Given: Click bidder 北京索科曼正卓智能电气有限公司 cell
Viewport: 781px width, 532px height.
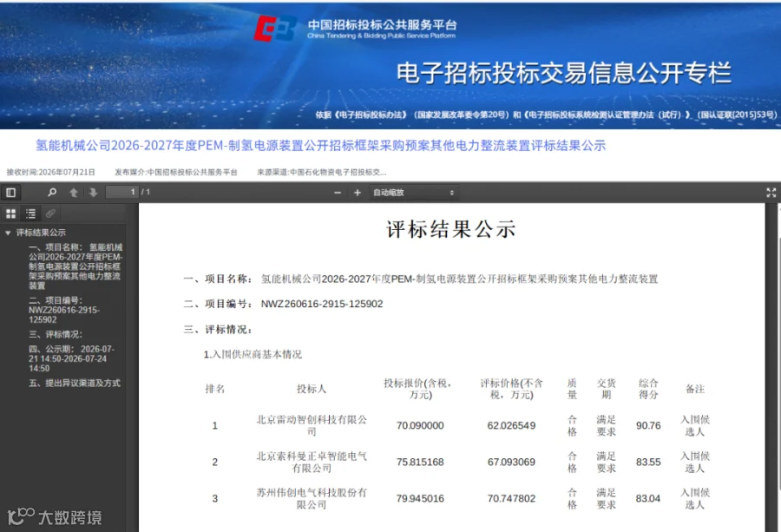Looking at the screenshot, I should pos(312,462).
